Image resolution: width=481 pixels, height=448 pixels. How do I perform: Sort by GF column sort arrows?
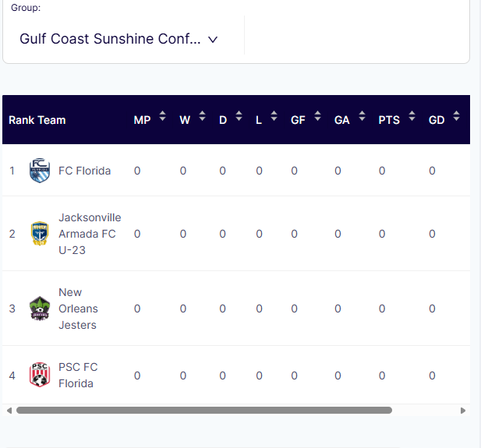pyautogui.click(x=318, y=116)
